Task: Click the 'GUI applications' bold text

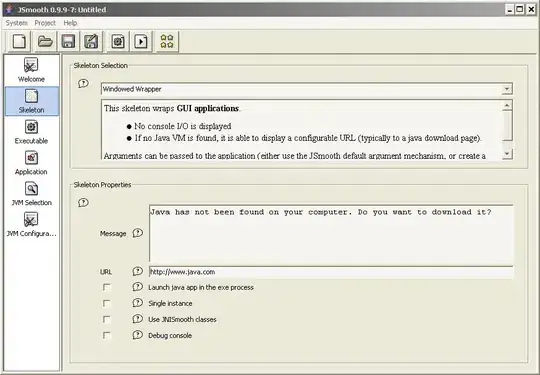Action: pyautogui.click(x=208, y=108)
